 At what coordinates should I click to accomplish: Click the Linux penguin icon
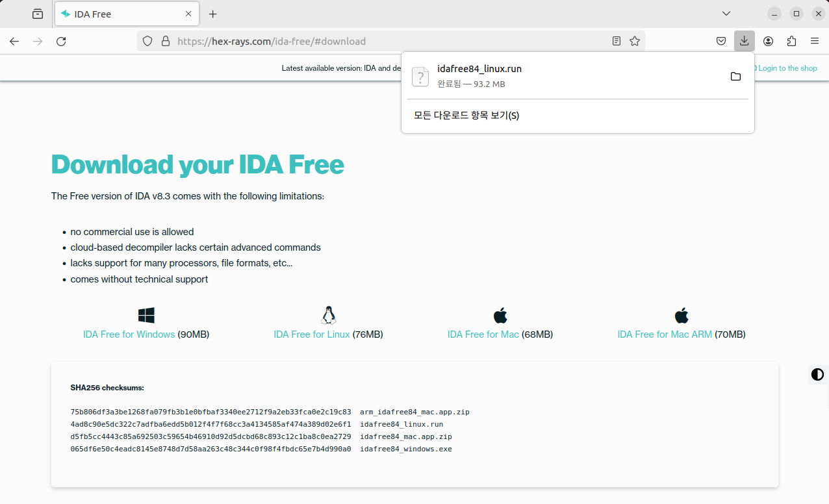(328, 316)
